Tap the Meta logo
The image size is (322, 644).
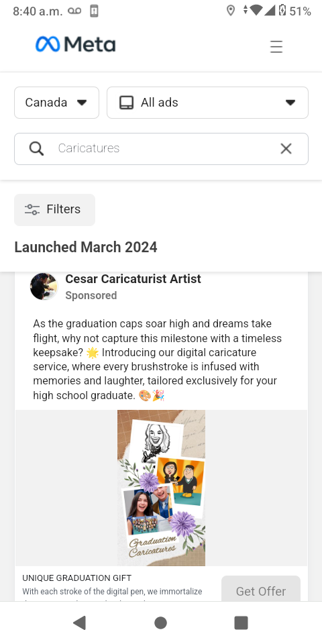(76, 44)
